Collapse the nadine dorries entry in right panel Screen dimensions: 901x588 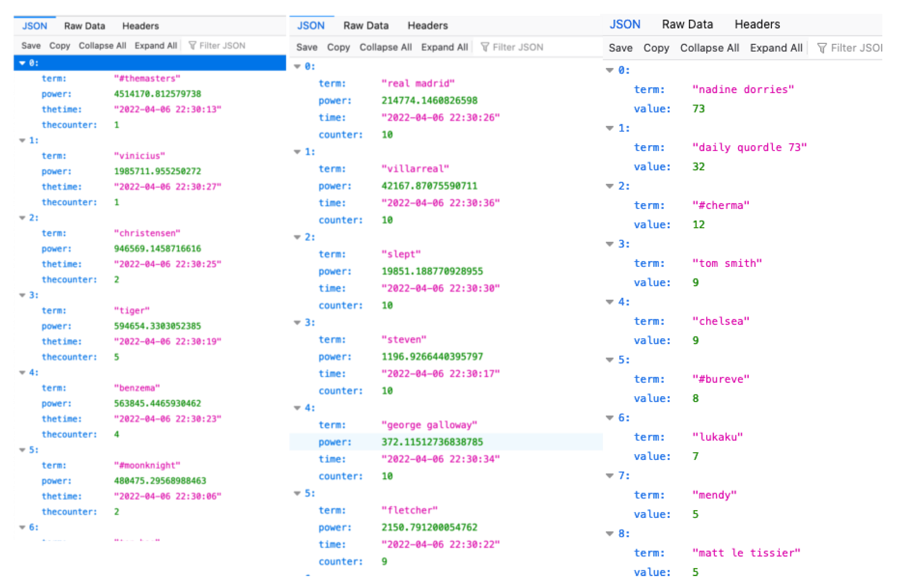(609, 70)
